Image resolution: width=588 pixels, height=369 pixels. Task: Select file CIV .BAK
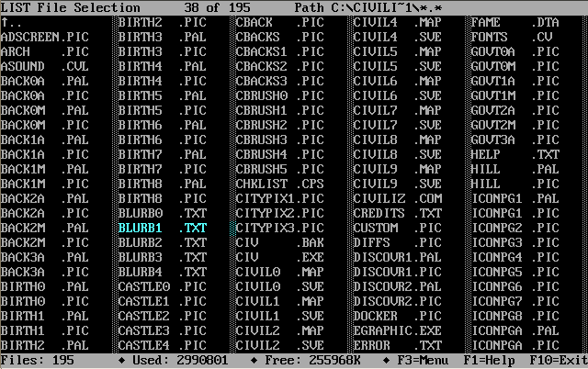point(279,242)
